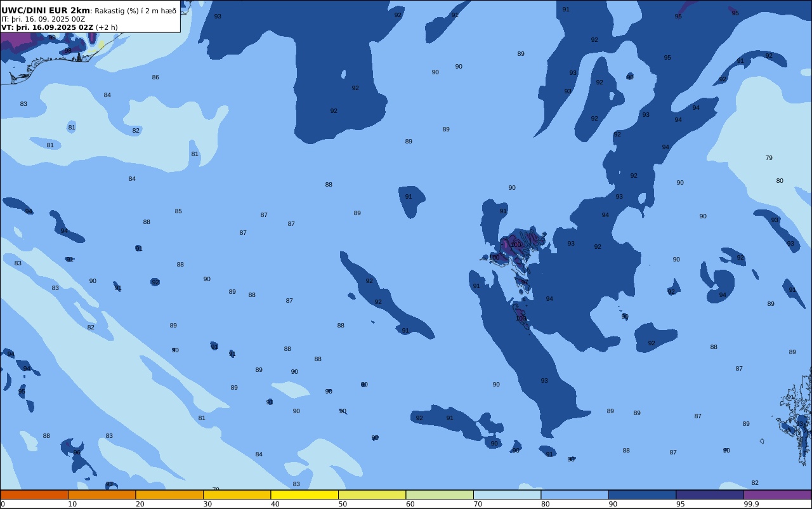The width and height of the screenshot is (812, 509).
Task: Click the valid time line 'VT: þri. 16.09.2025 02Z'
Action: (47, 27)
